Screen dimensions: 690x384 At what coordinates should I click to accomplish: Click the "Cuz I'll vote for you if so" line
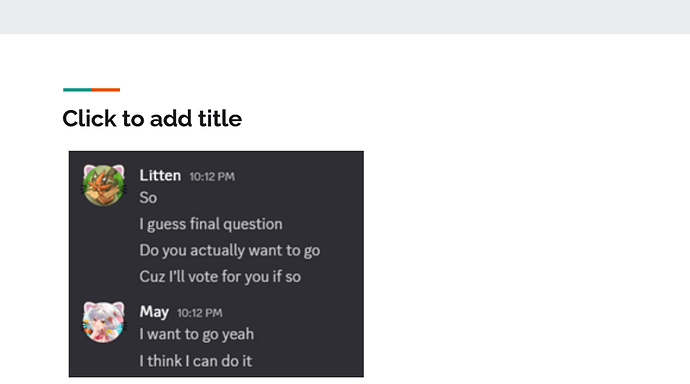pyautogui.click(x=220, y=277)
